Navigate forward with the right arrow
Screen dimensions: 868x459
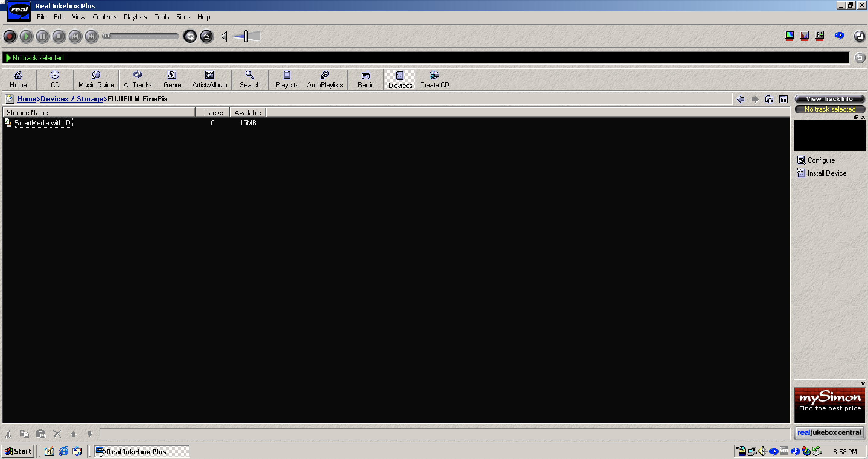(x=755, y=99)
